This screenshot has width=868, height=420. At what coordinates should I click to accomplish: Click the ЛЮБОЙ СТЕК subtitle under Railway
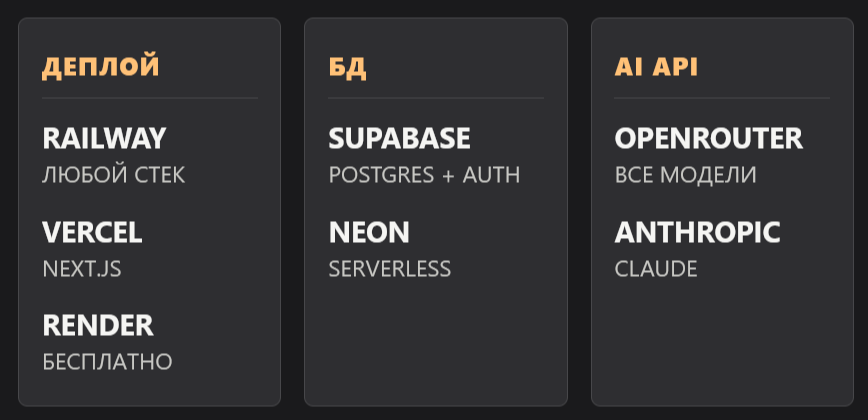(x=113, y=175)
